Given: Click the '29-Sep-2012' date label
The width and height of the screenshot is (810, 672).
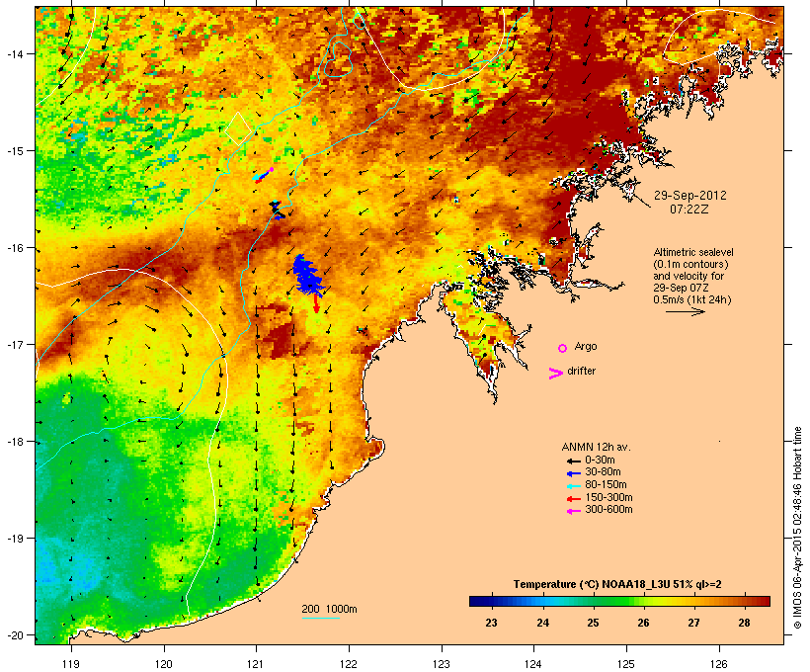Looking at the screenshot, I should point(690,196).
